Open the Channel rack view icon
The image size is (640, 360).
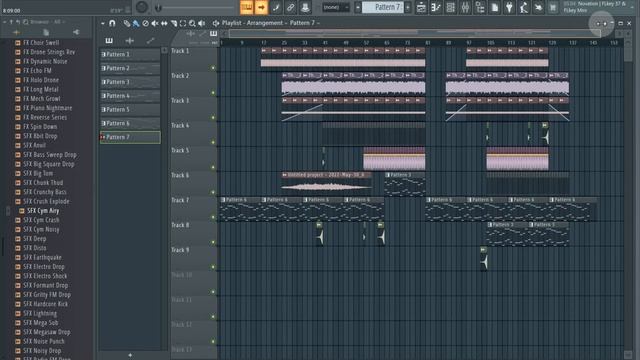click(451, 7)
